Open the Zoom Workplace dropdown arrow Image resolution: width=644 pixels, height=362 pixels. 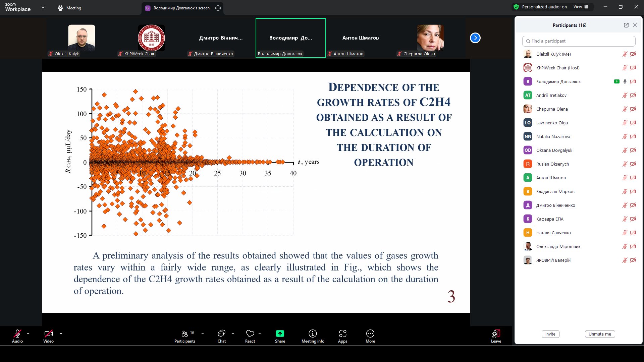[x=43, y=7]
